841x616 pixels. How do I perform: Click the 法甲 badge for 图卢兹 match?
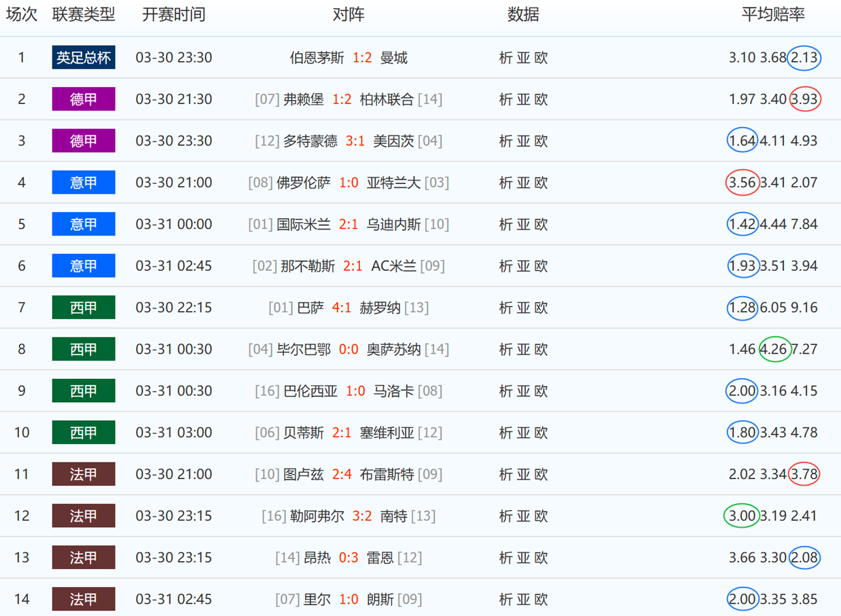[x=84, y=474]
